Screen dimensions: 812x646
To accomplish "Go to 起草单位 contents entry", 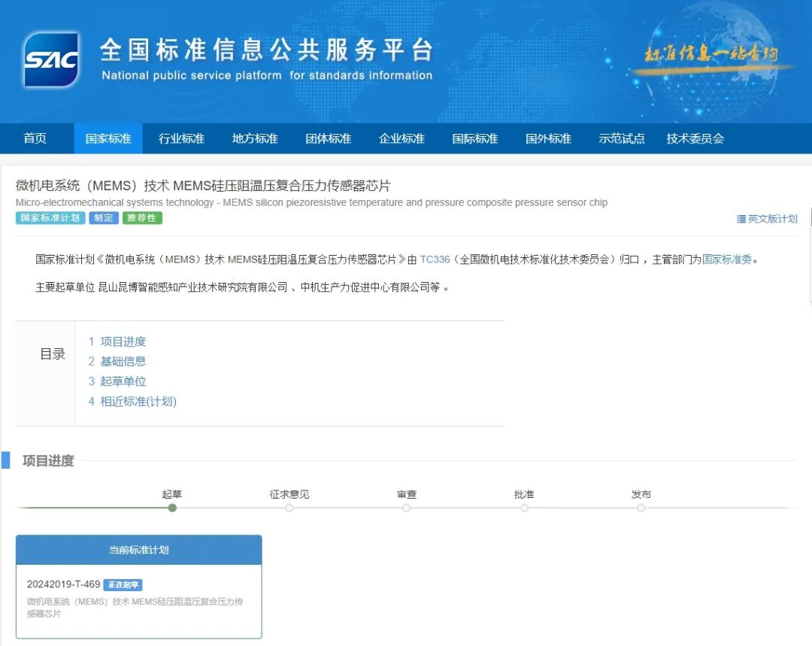I will [123, 381].
